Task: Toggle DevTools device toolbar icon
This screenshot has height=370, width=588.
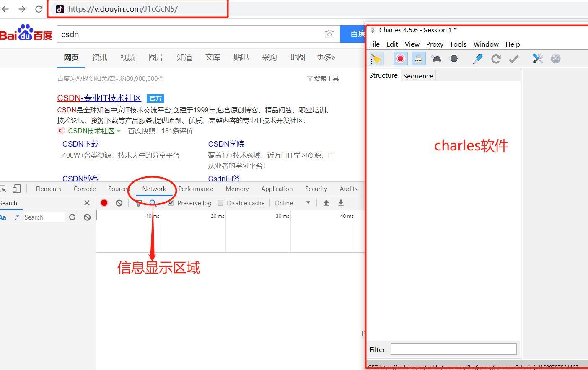Action: pos(16,189)
